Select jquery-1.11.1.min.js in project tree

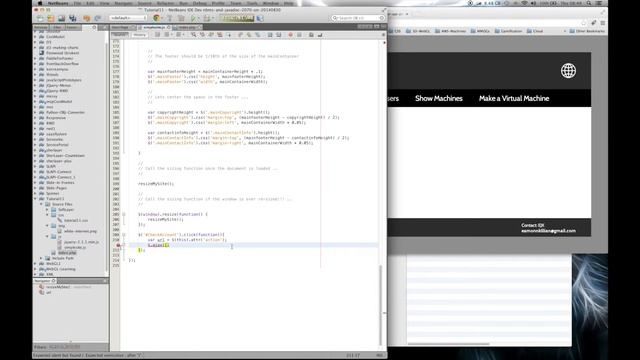81,242
